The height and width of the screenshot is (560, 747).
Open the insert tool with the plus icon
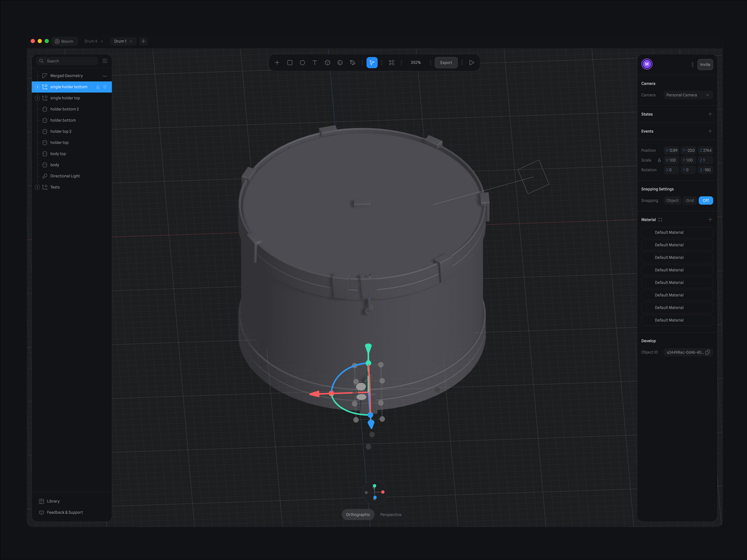[277, 62]
